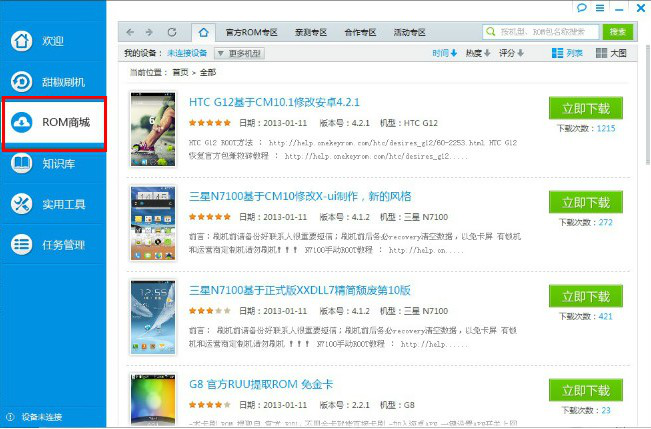This screenshot has height=429, width=651.
Task: Sort ROMs by 评分
Action: pyautogui.click(x=511, y=53)
